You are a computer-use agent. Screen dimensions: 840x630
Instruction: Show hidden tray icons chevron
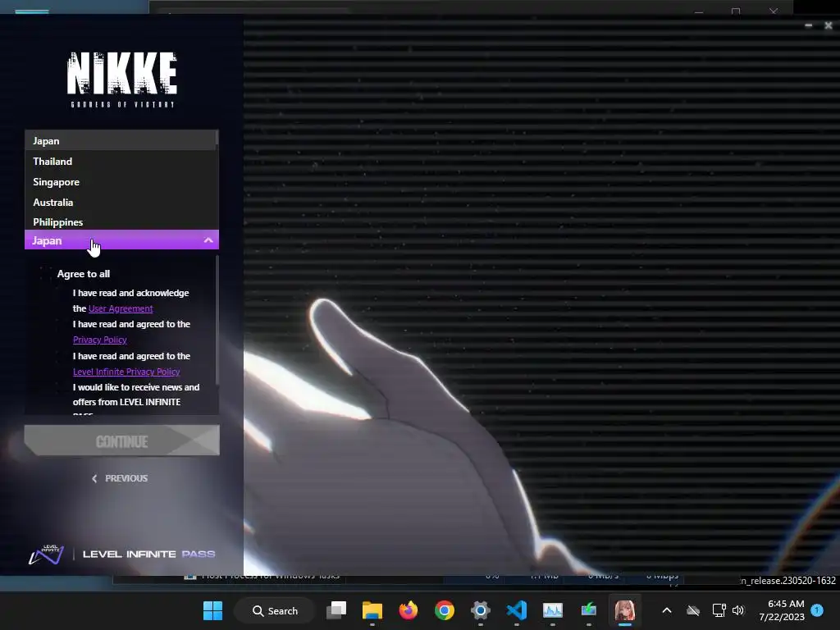(x=667, y=610)
